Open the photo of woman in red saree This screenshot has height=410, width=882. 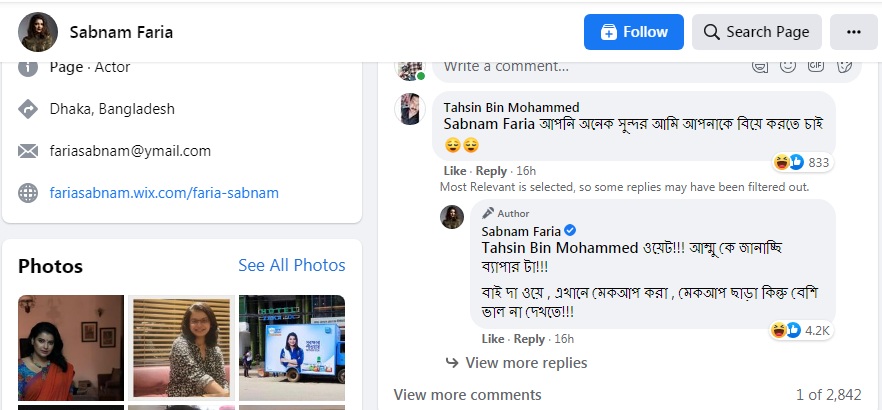click(x=71, y=347)
